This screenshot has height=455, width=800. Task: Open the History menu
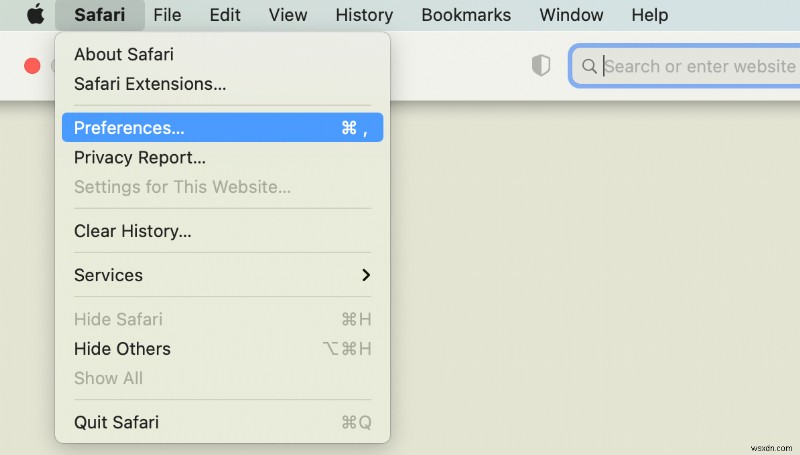tap(364, 15)
